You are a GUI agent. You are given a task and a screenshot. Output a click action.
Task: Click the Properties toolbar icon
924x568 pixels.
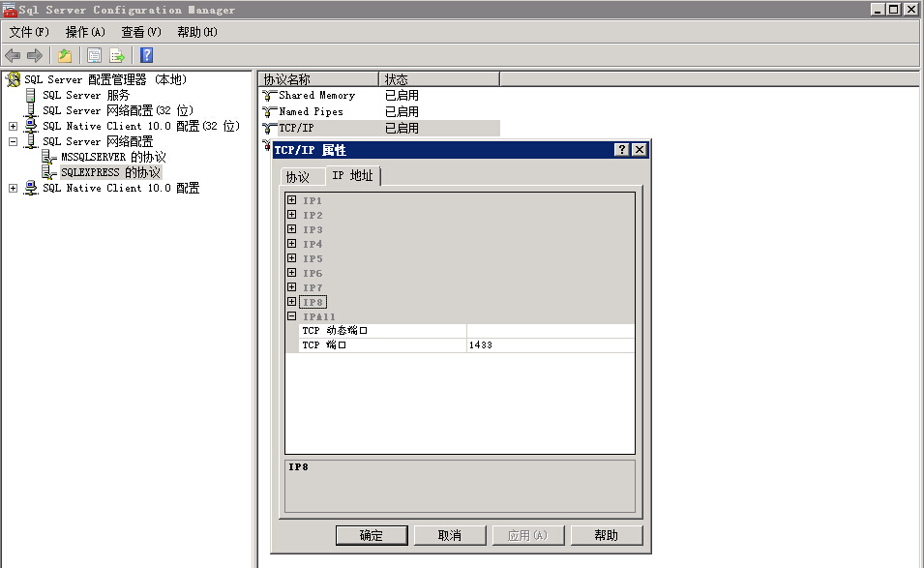click(94, 55)
